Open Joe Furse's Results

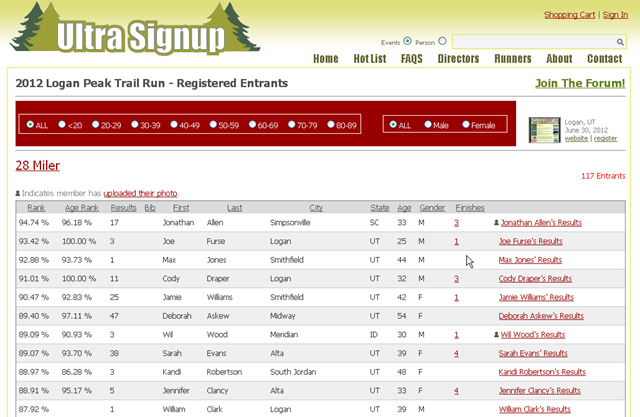[531, 241]
